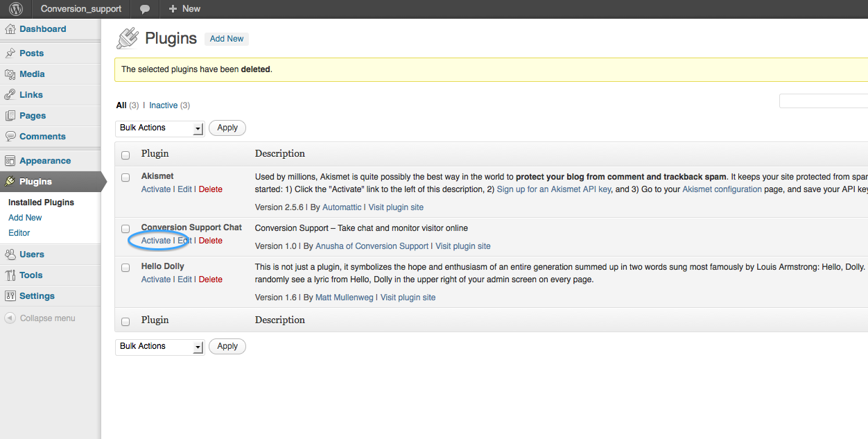Open the Users menu item
The image size is (868, 439).
point(32,255)
